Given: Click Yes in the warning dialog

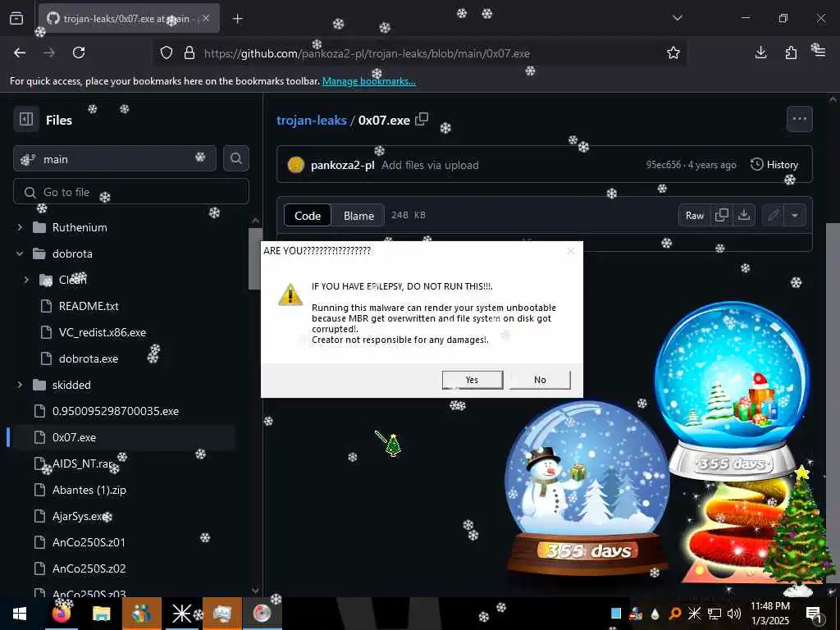Looking at the screenshot, I should [x=472, y=379].
